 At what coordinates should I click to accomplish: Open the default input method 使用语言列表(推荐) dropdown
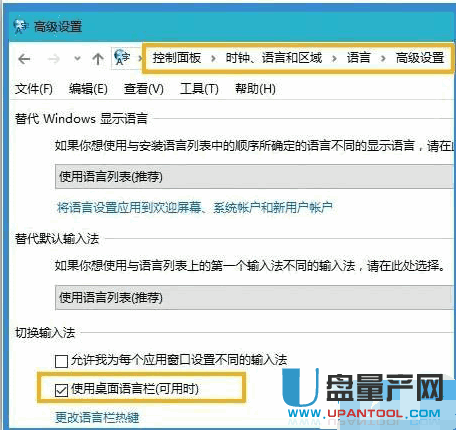point(255,297)
